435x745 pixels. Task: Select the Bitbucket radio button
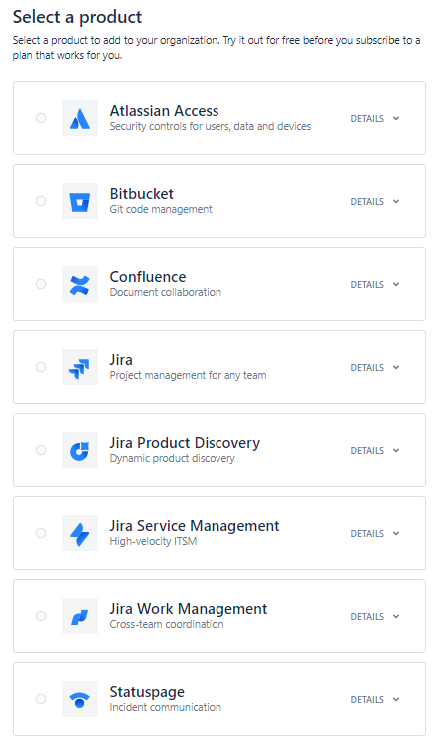click(41, 201)
